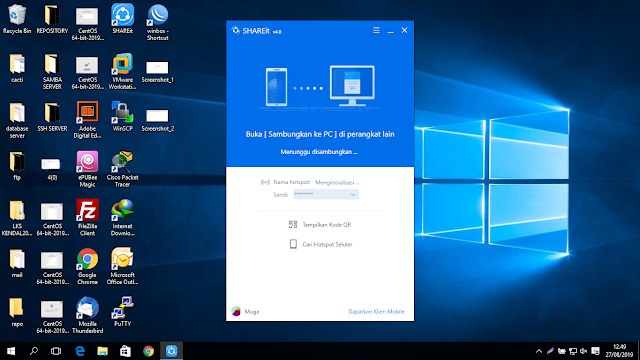Click 'Menginisialisasi' hotspot name value
Viewport: 640px width, 360px height.
(x=337, y=182)
